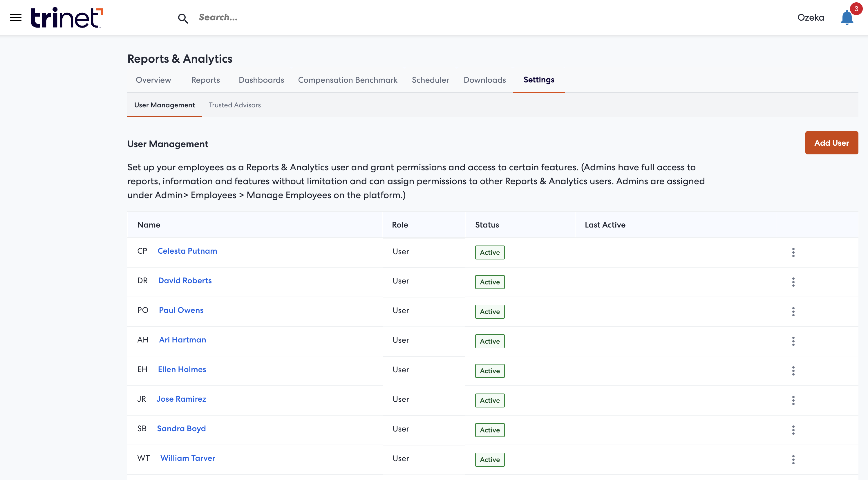The height and width of the screenshot is (480, 868).
Task: Open options menu for Jose Ramirez
Action: [x=793, y=400]
